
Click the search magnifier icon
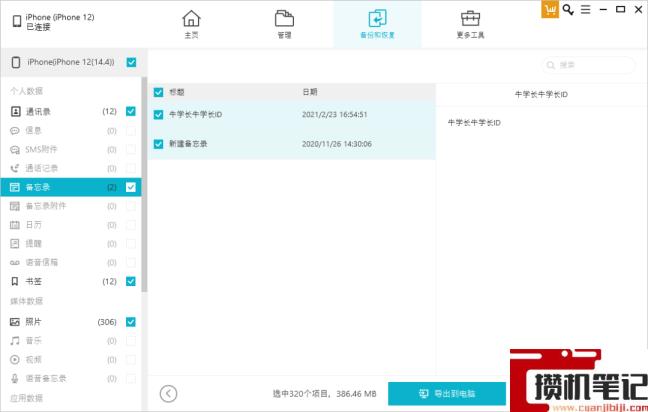coord(550,65)
